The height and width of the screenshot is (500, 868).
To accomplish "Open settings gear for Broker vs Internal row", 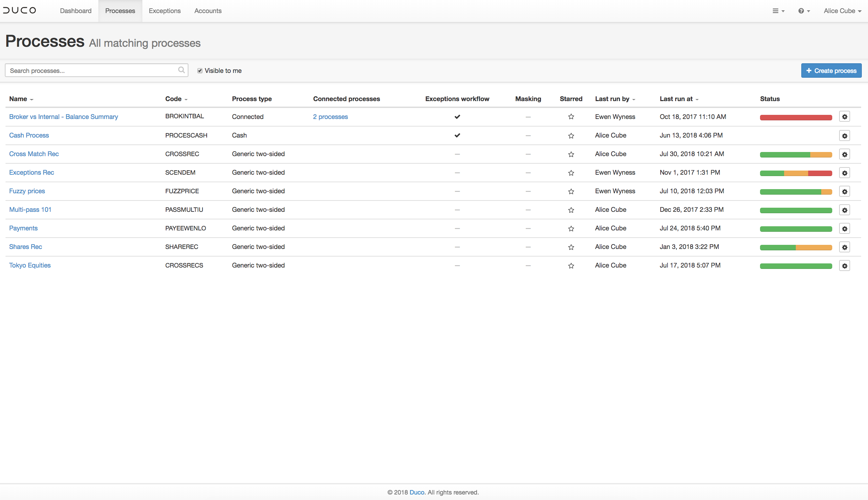I will pos(845,117).
